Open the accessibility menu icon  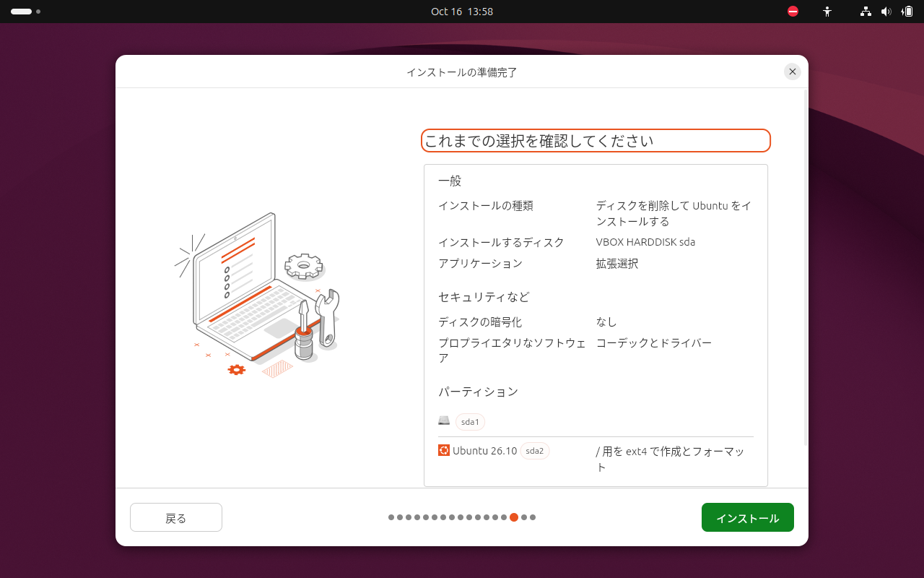click(x=827, y=12)
